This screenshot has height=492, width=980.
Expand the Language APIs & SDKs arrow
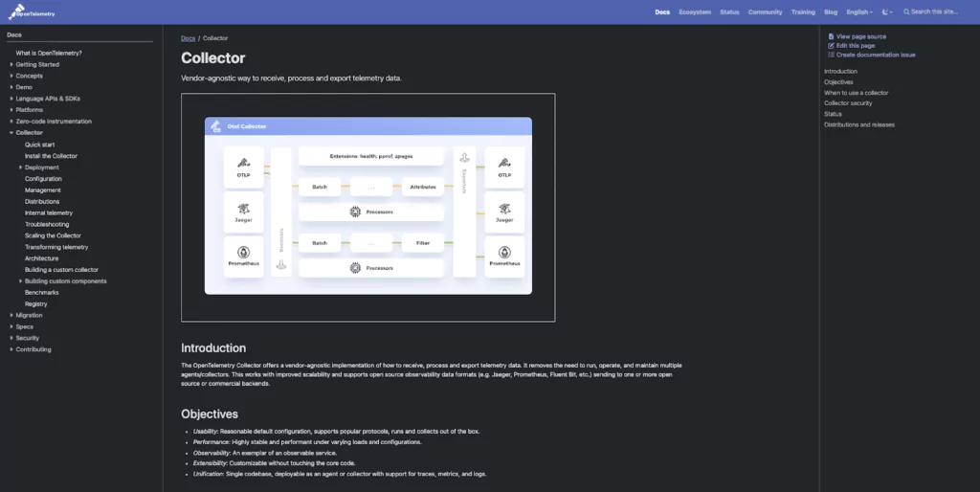tap(11, 99)
